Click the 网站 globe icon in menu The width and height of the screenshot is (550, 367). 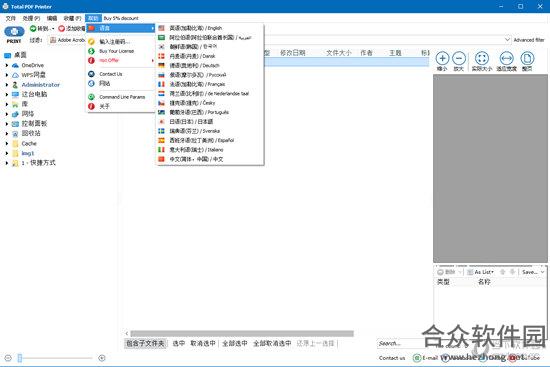92,84
